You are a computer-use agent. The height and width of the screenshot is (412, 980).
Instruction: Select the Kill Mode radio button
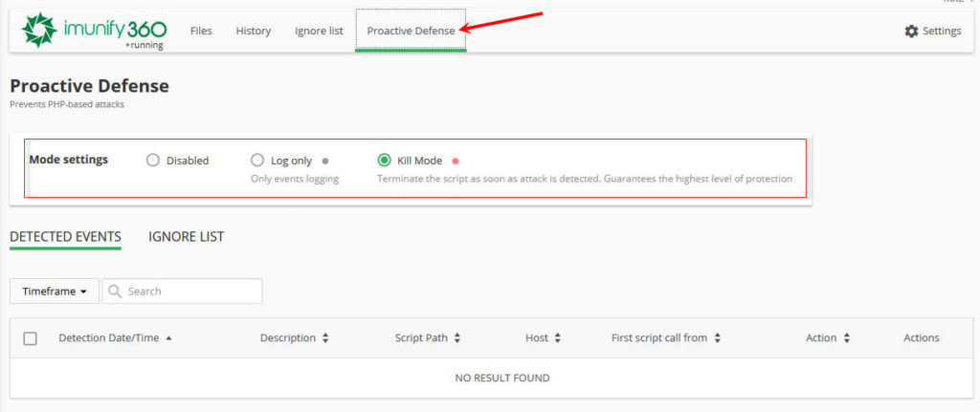pos(385,161)
